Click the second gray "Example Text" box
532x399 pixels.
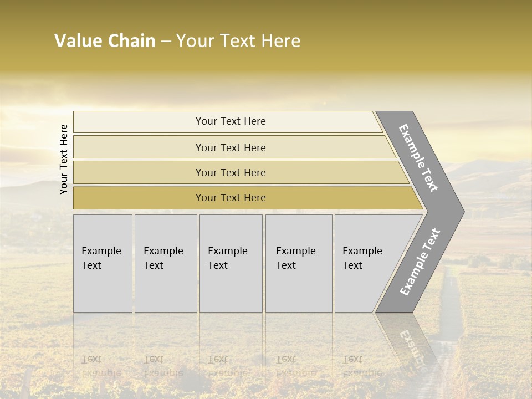click(165, 263)
